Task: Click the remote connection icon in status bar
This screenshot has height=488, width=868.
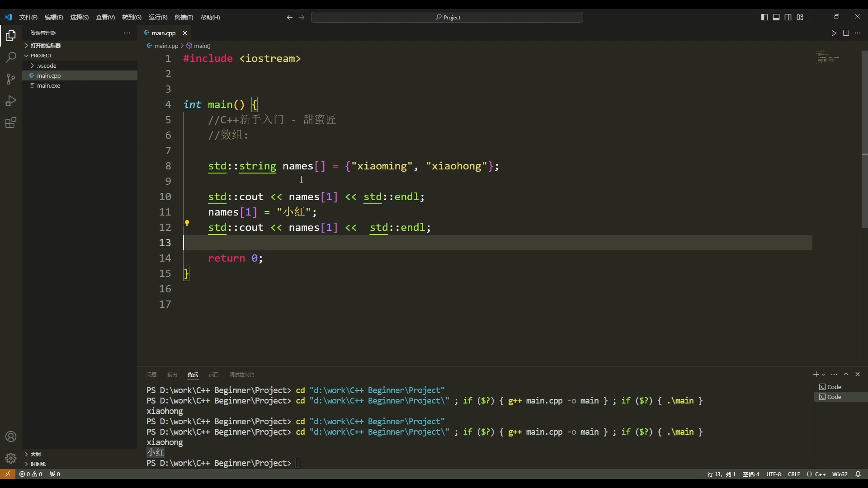Action: click(7, 474)
